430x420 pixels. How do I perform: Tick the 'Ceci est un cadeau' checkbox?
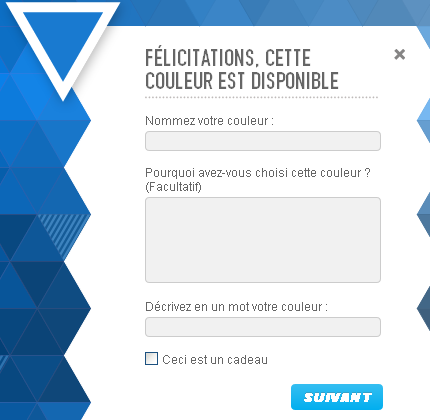(x=151, y=359)
